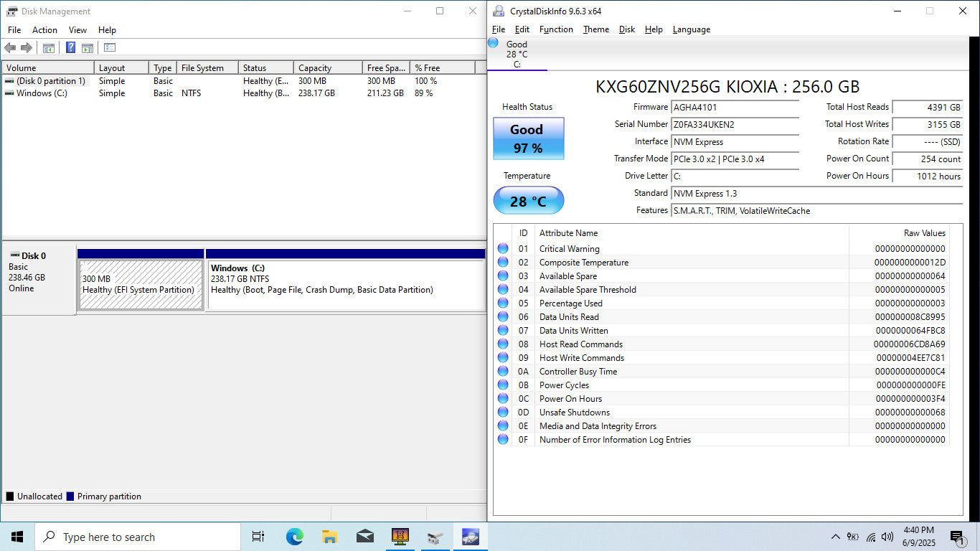Click the Disk Management title bar icon
This screenshot has width=980, height=551.
click(x=11, y=11)
